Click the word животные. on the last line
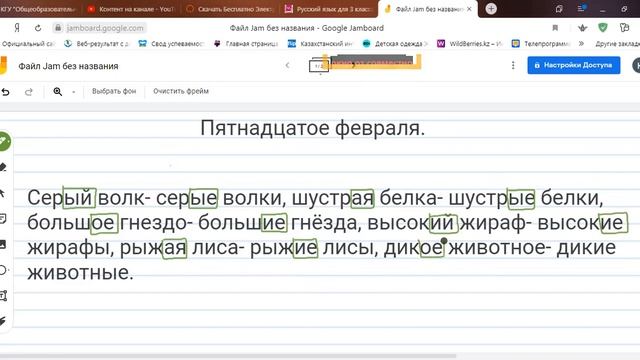Image resolution: width=640 pixels, height=360 pixels. 80,272
